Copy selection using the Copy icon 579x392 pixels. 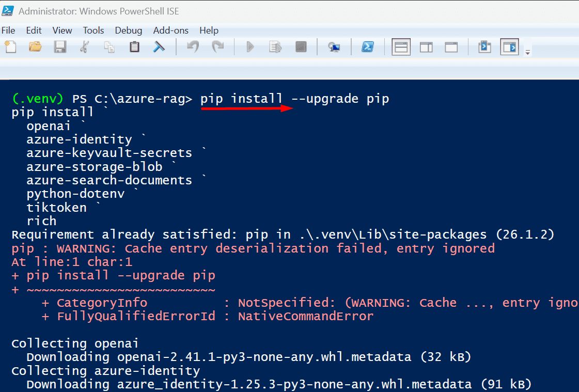pyautogui.click(x=109, y=47)
